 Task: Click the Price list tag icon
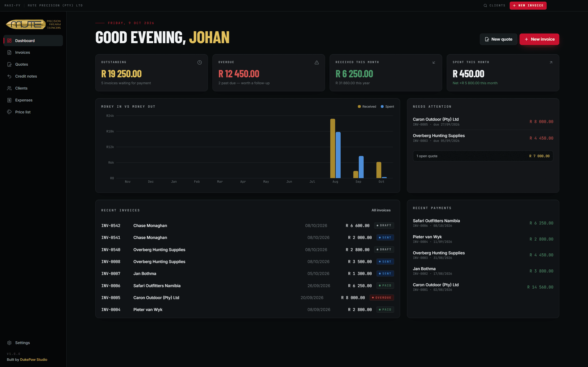[9, 112]
